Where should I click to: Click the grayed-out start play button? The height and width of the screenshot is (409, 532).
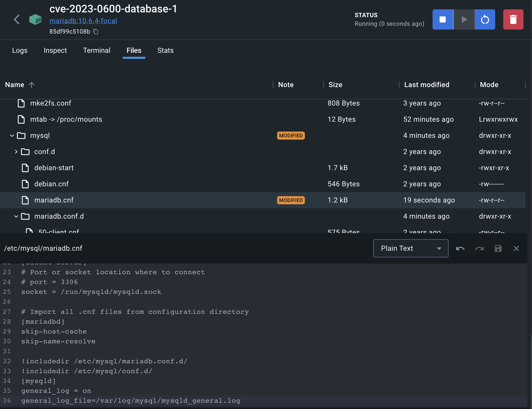tap(464, 19)
